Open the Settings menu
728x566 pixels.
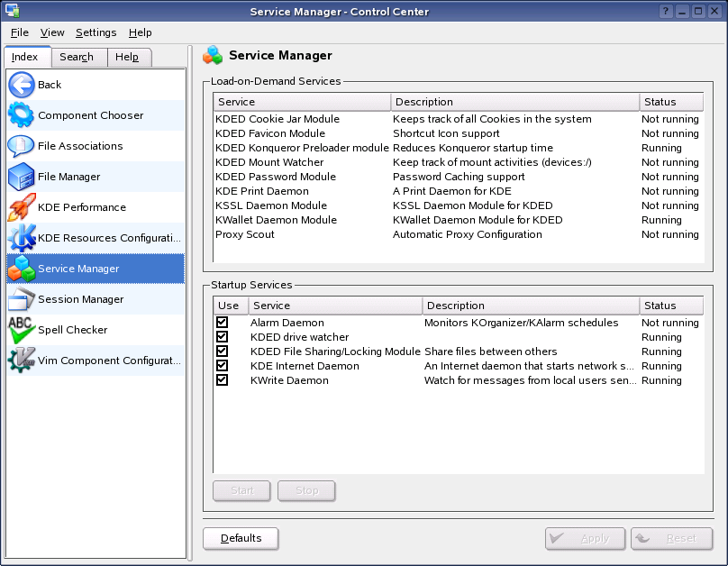pos(96,32)
